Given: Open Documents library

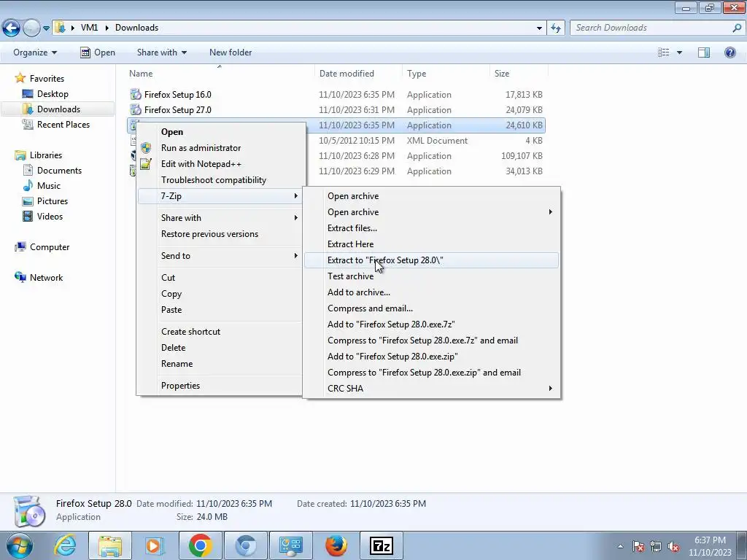Looking at the screenshot, I should point(59,170).
